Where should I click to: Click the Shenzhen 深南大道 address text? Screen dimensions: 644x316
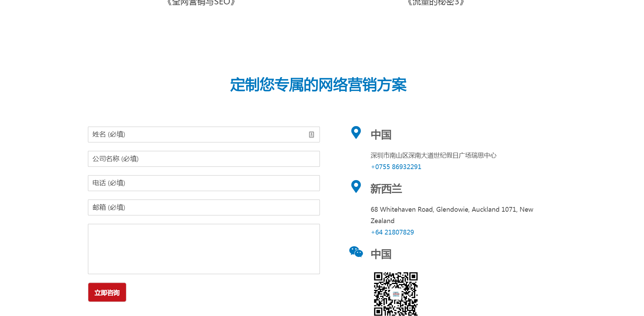pyautogui.click(x=433, y=156)
